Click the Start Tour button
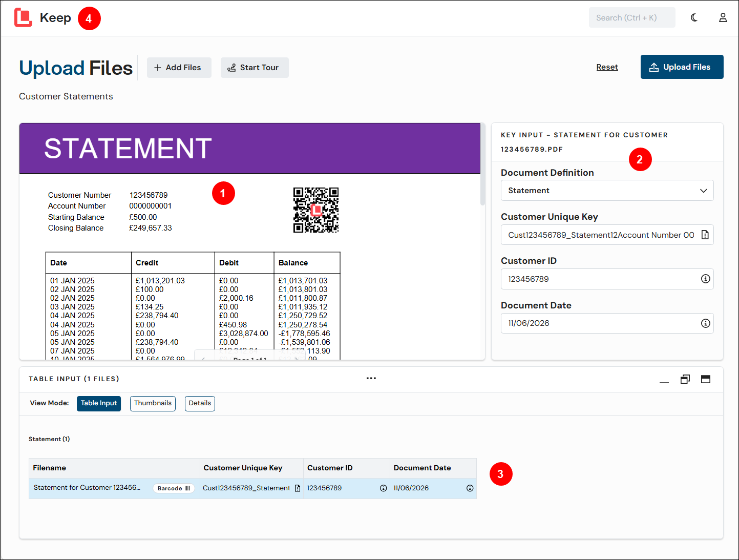The image size is (739, 560). pos(255,68)
